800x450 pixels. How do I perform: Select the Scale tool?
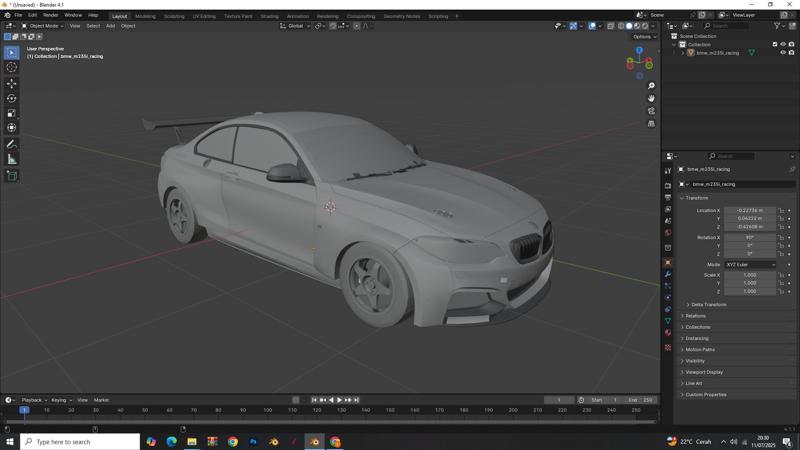12,113
